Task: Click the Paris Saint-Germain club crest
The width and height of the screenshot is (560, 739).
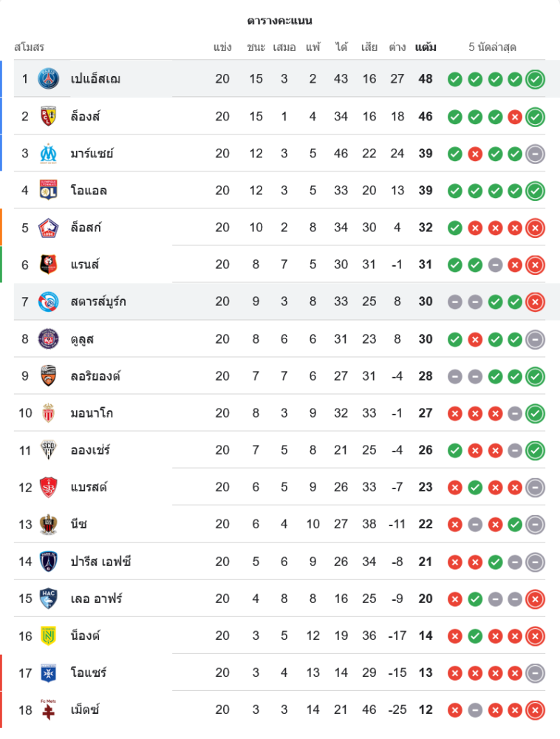Action: pyautogui.click(x=49, y=79)
